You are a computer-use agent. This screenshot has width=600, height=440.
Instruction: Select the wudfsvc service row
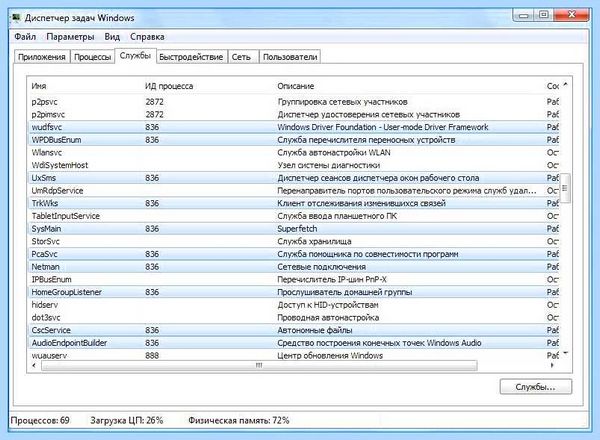tap(295, 127)
